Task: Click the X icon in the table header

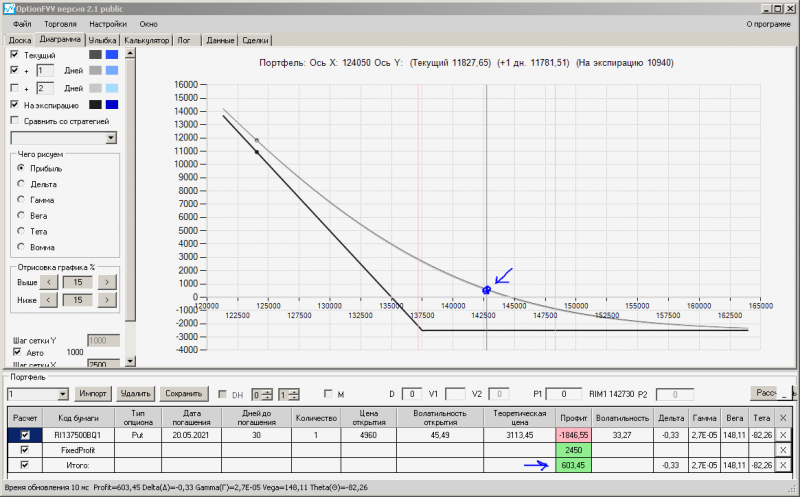Action: click(x=783, y=417)
